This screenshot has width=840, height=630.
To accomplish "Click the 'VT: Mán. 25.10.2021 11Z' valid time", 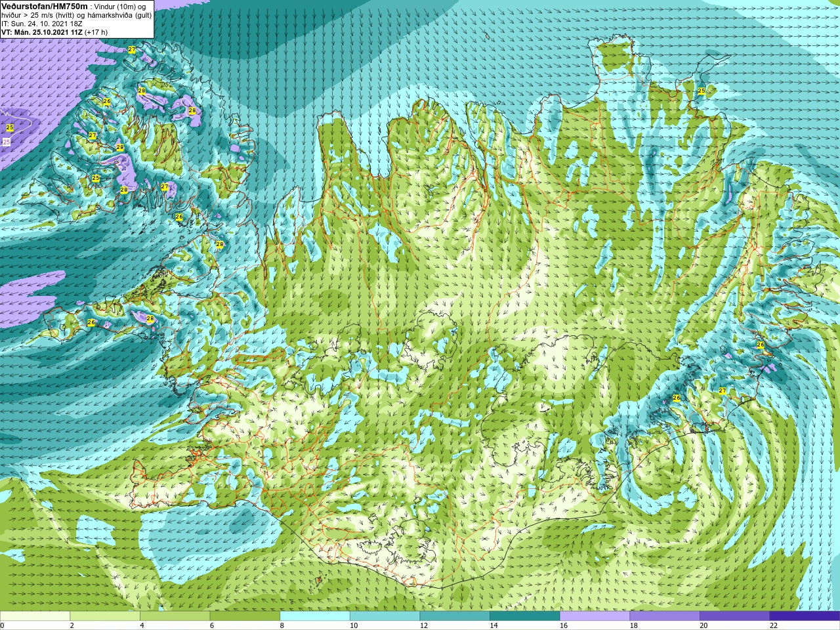I will 42,32.
